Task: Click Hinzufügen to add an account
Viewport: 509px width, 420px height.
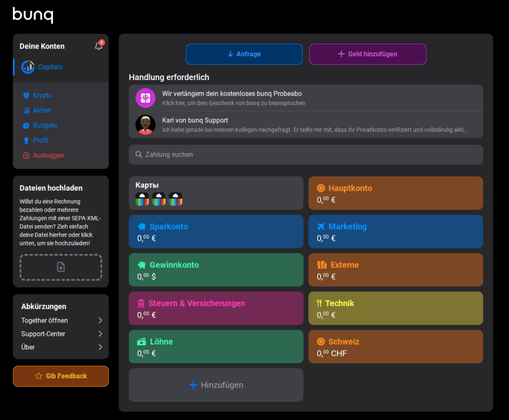Action: coord(216,385)
